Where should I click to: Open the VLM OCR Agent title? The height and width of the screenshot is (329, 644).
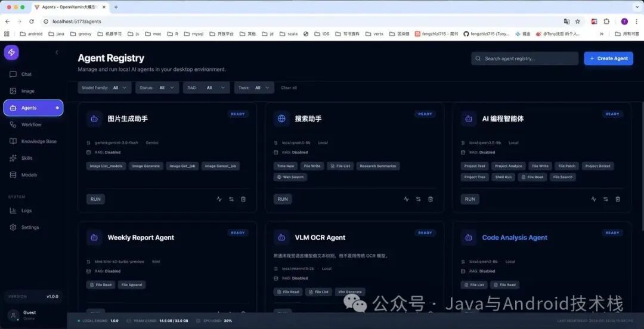320,237
